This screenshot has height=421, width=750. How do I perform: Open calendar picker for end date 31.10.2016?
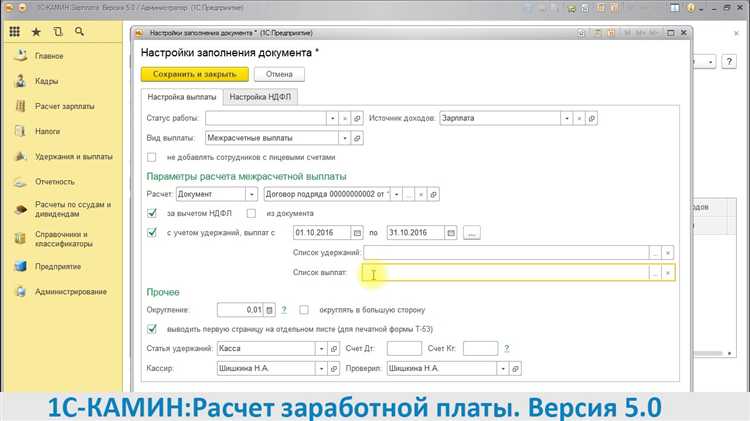click(x=451, y=233)
